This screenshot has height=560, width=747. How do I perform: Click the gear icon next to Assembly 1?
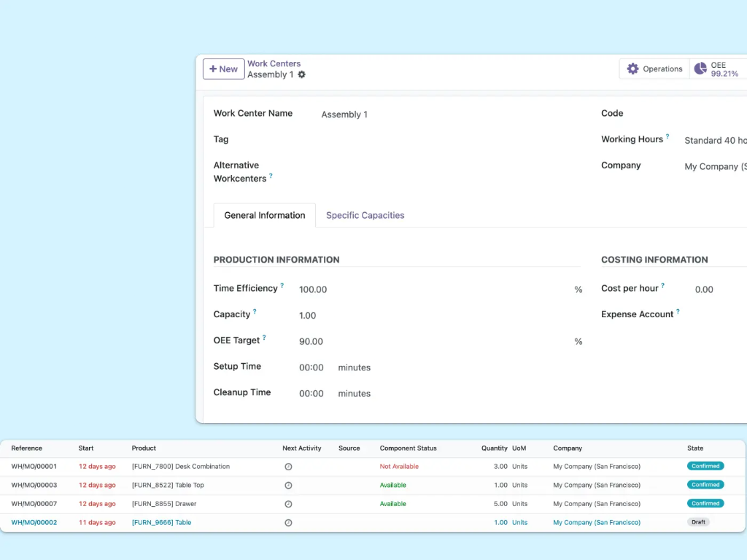302,75
